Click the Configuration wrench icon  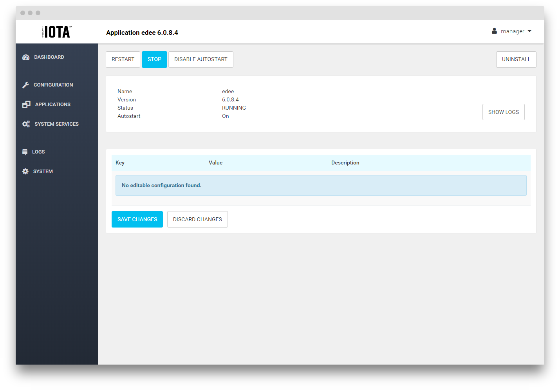coord(26,85)
